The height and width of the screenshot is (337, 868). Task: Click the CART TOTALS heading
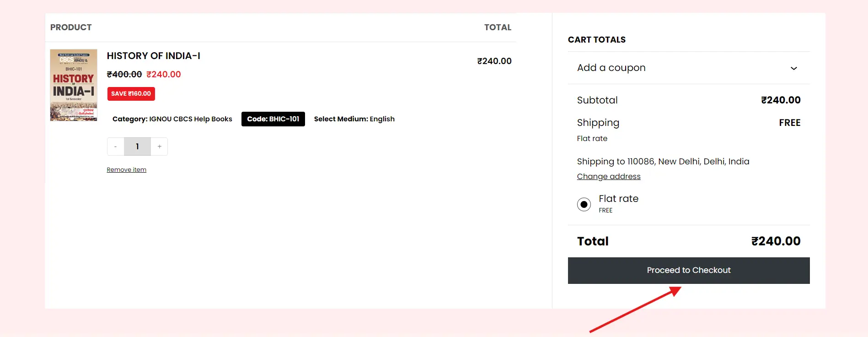click(597, 40)
